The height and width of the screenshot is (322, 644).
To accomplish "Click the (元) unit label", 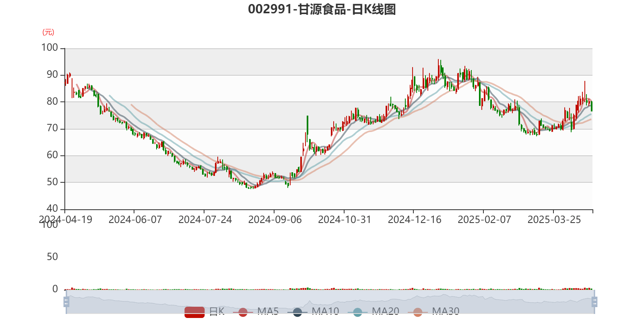I will [48, 32].
